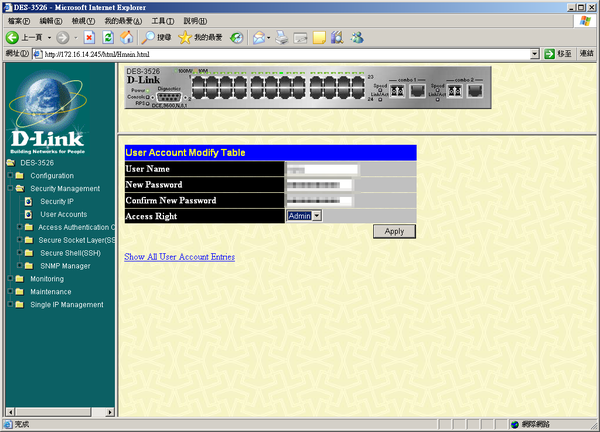Open the address bar history dropdown arrow
Viewport: 600px width, 432px height.
[535, 54]
